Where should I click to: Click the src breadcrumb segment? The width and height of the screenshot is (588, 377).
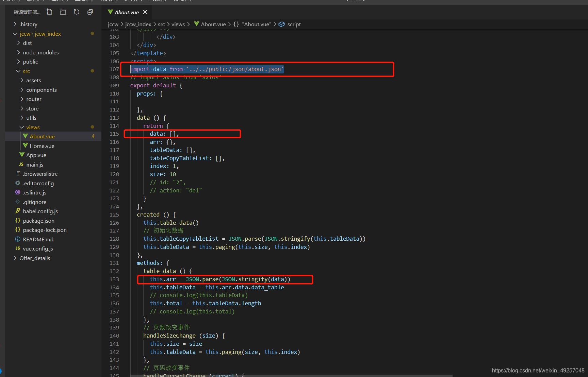161,24
